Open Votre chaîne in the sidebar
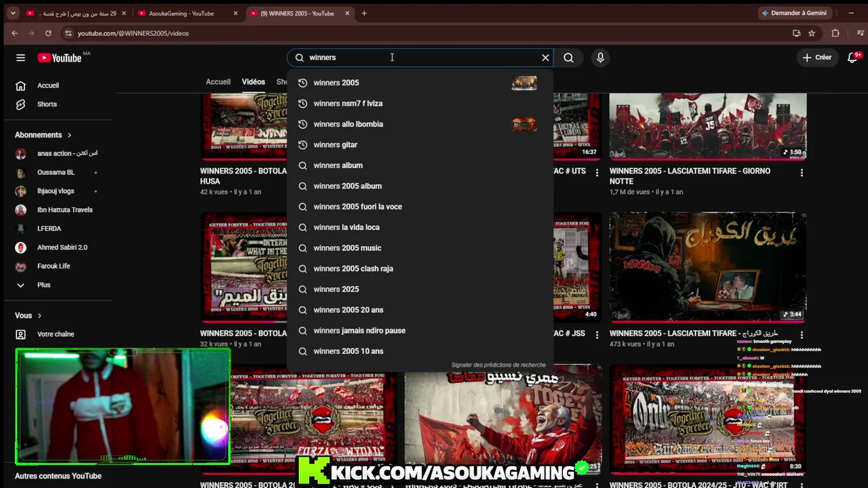This screenshot has width=868, height=488. pos(57,334)
